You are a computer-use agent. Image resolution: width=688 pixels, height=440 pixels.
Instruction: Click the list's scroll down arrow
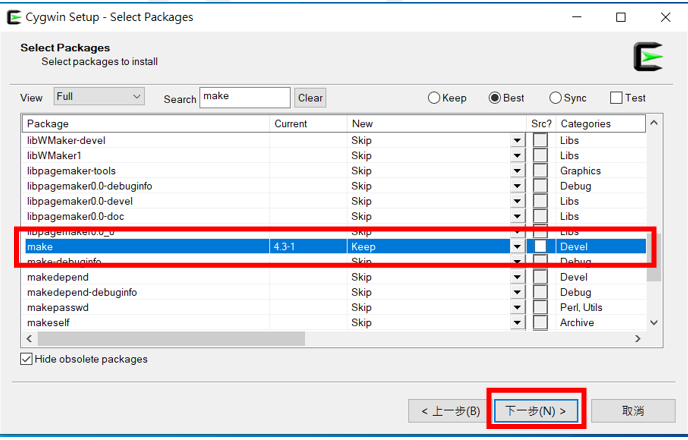(x=654, y=323)
